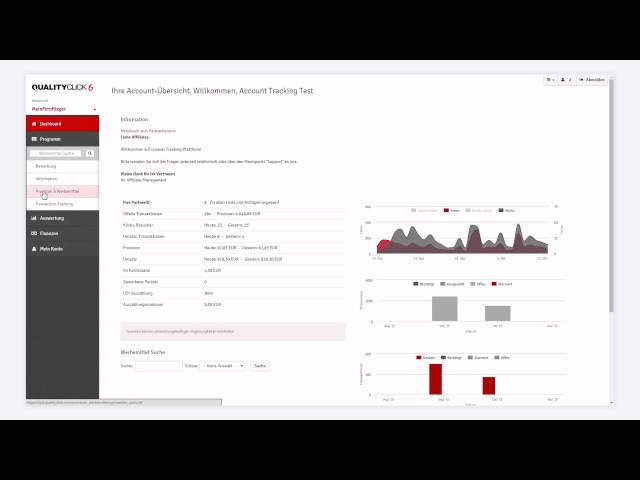This screenshot has width=640, height=480.
Task: Toggle the Klicks series in area chart legend
Action: (508, 211)
